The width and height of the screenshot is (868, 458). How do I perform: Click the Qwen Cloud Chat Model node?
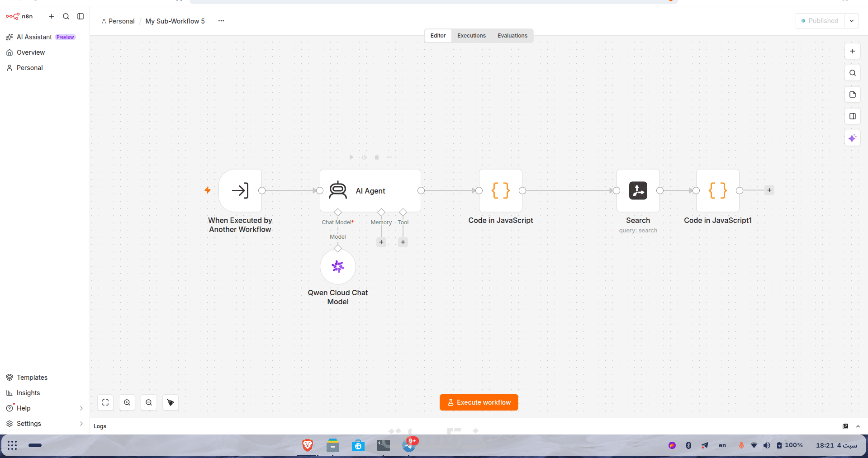(338, 267)
